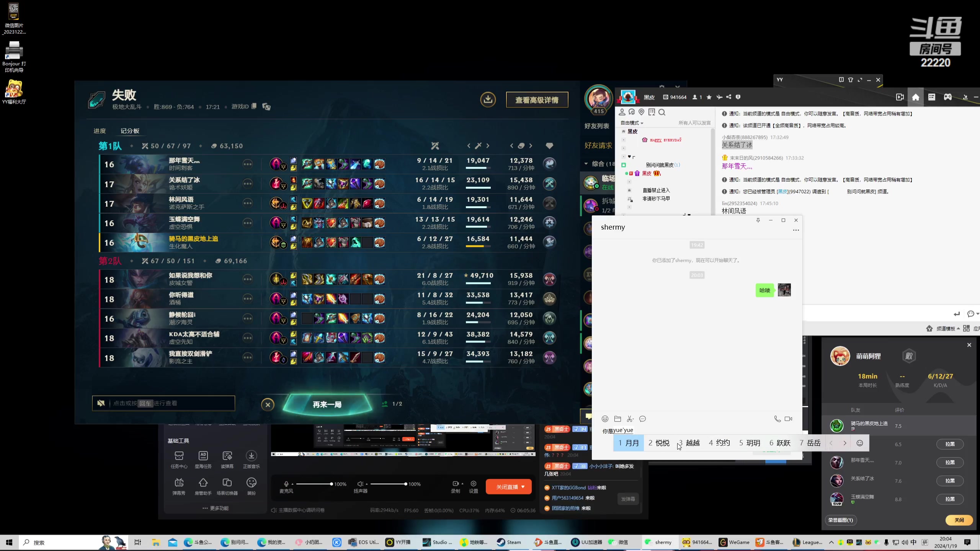The image size is (980, 551).
Task: Click the download match data icon
Action: click(488, 99)
